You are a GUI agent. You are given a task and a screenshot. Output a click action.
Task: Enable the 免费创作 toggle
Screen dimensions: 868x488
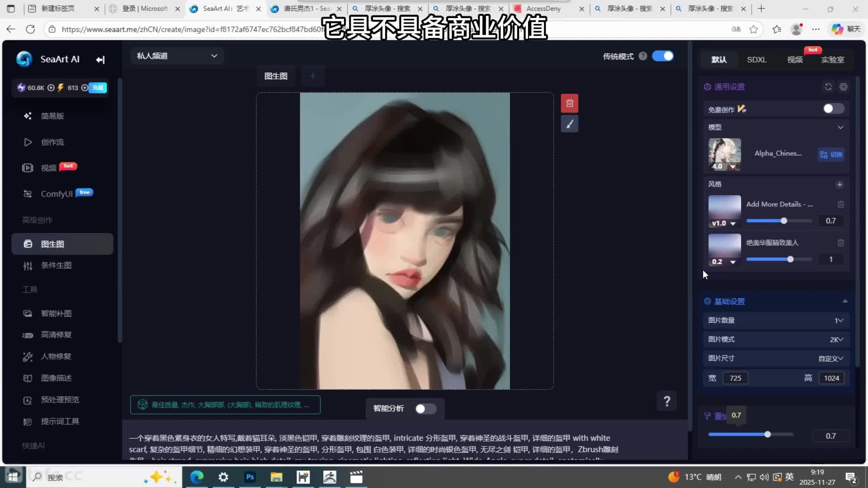(833, 109)
